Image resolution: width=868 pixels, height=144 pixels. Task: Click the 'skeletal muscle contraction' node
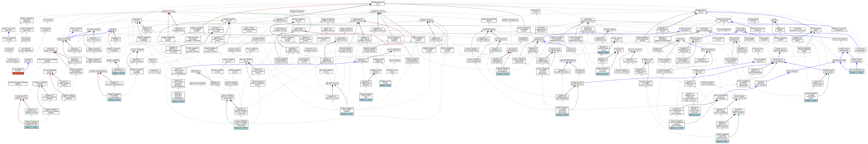[x=698, y=71]
